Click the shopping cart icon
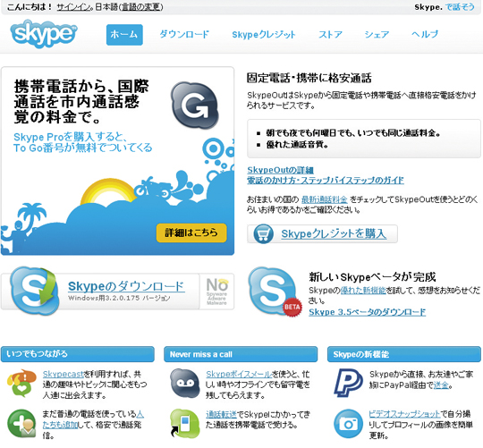Image resolution: width=483 pixels, height=448 pixels. tap(263, 233)
